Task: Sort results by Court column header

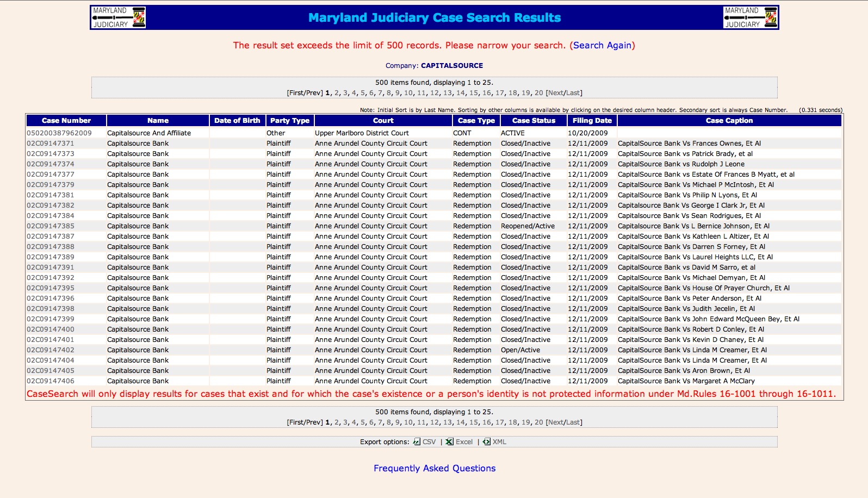Action: [383, 121]
